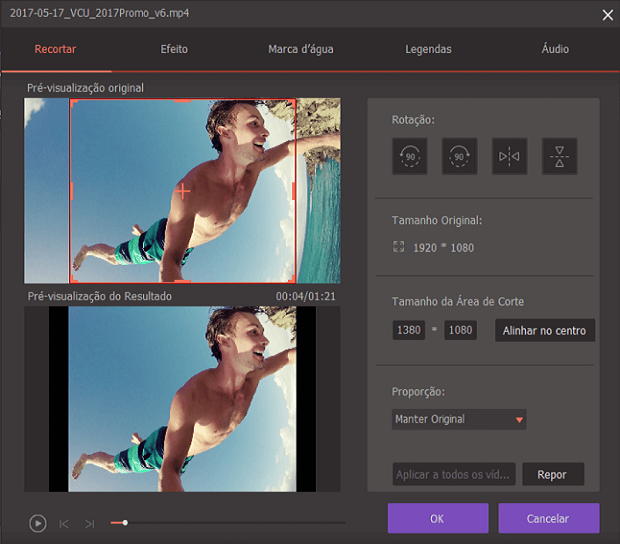Rotate video 90 degrees counterclockwise
This screenshot has height=544, width=620.
(x=410, y=157)
